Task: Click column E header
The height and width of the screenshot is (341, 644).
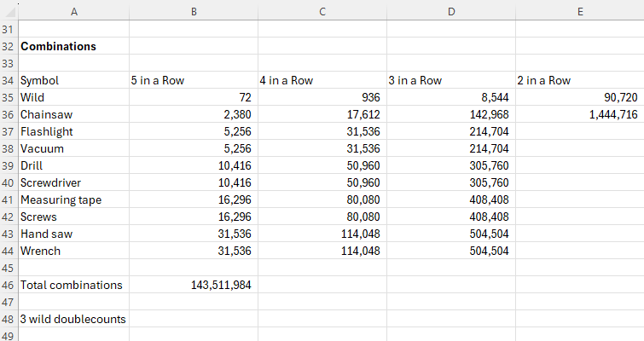Action: coord(579,11)
